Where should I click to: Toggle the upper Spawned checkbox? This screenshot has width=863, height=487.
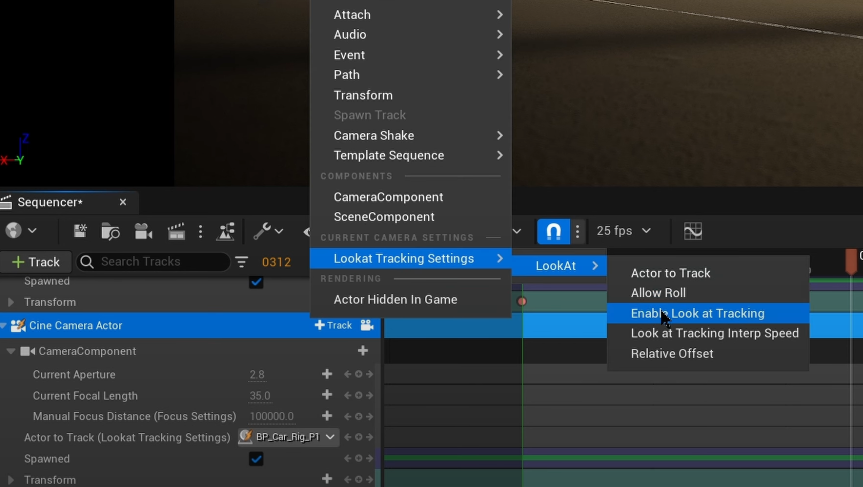(x=256, y=282)
